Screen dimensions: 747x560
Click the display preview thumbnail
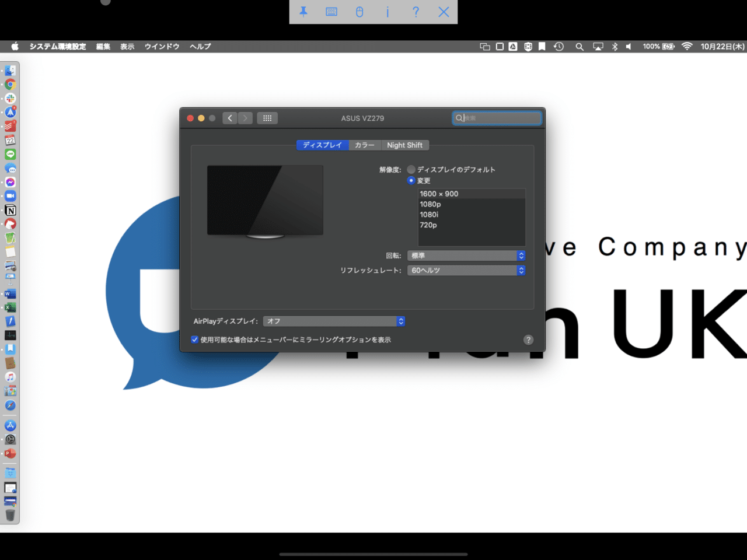point(266,202)
